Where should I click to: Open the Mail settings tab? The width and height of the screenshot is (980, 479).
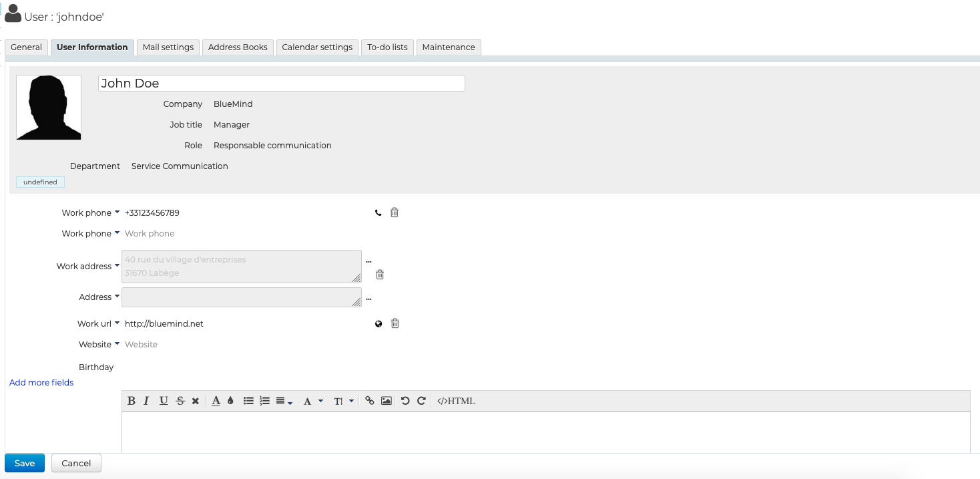(x=168, y=47)
